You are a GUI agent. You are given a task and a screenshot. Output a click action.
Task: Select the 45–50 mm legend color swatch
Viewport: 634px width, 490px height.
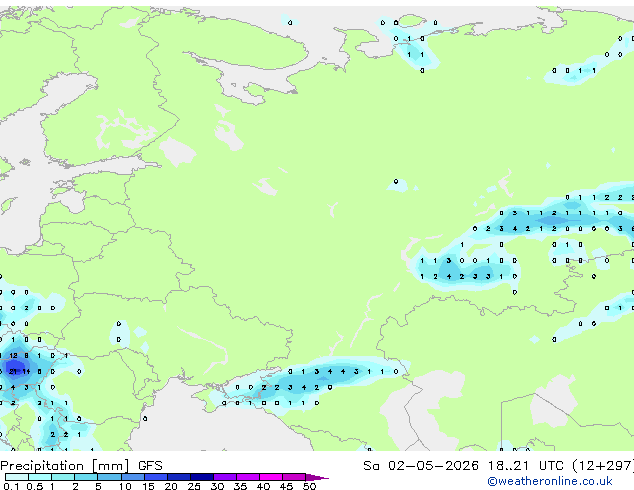[294, 477]
